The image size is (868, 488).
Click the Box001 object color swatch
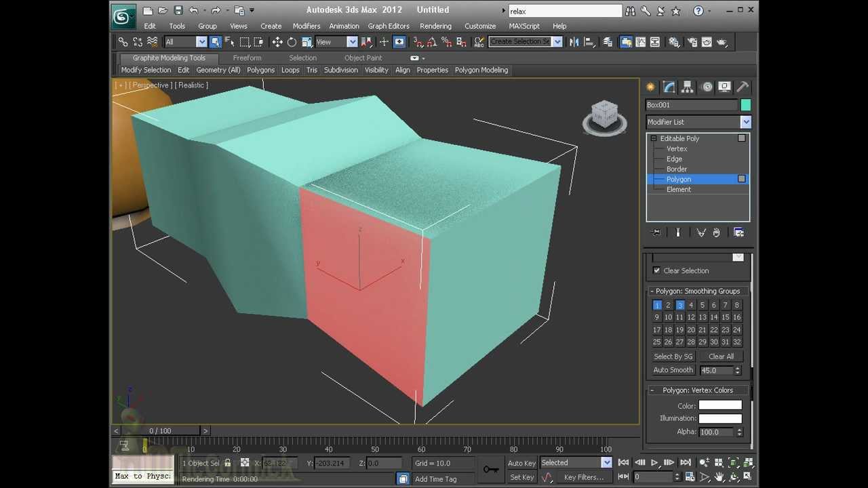coord(746,105)
